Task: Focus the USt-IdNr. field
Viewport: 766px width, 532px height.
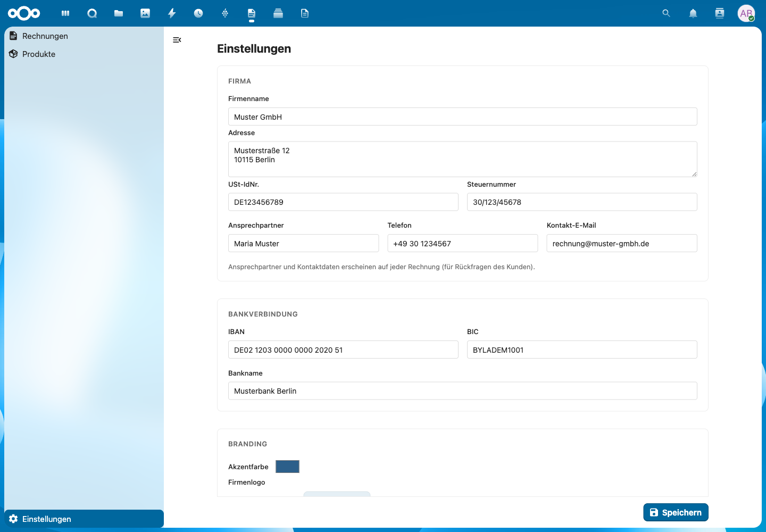Action: point(343,202)
